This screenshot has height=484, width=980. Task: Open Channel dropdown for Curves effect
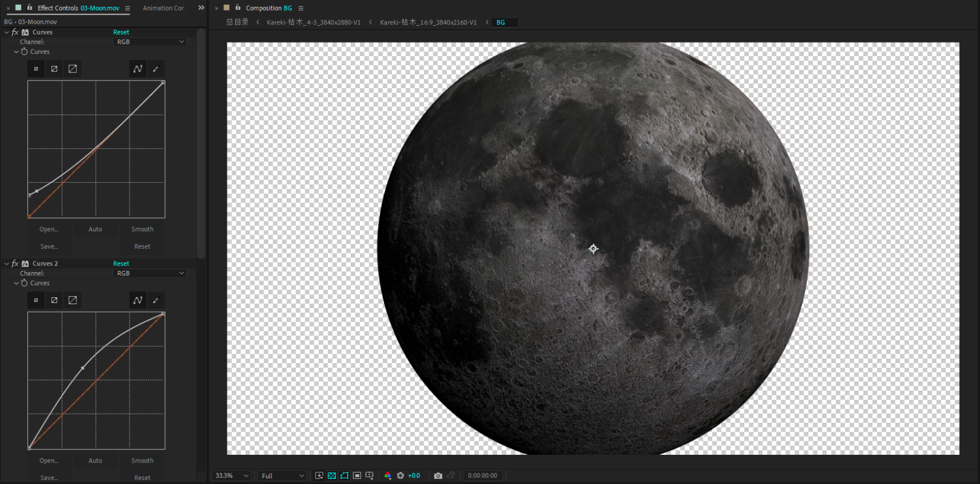tap(150, 42)
